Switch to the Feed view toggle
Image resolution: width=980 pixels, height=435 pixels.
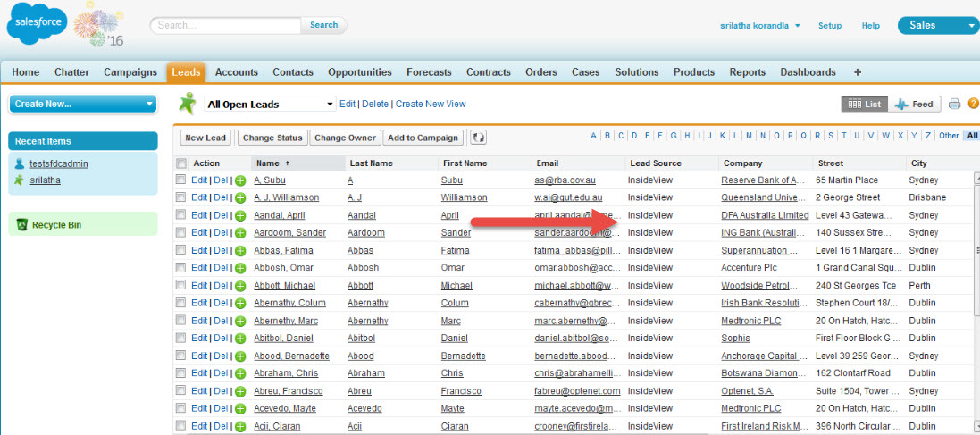pos(914,105)
